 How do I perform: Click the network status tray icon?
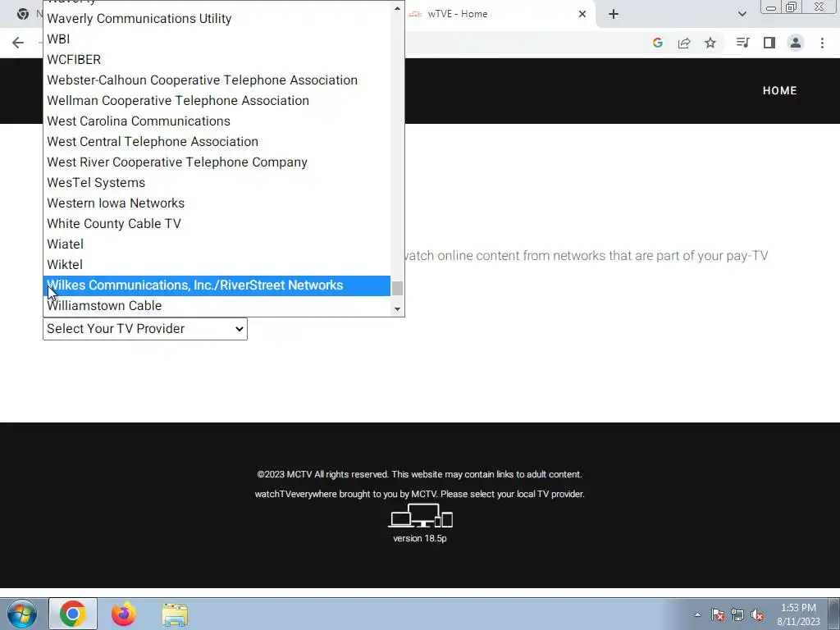pyautogui.click(x=737, y=614)
